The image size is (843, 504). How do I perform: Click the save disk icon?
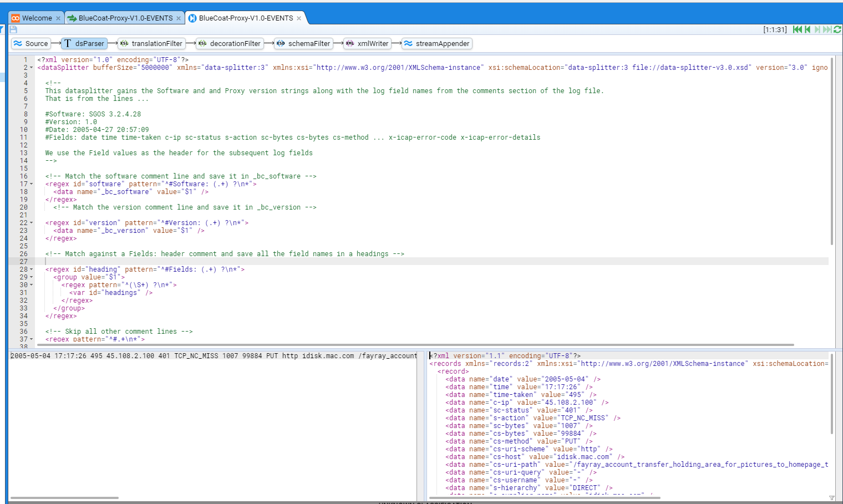pyautogui.click(x=13, y=29)
